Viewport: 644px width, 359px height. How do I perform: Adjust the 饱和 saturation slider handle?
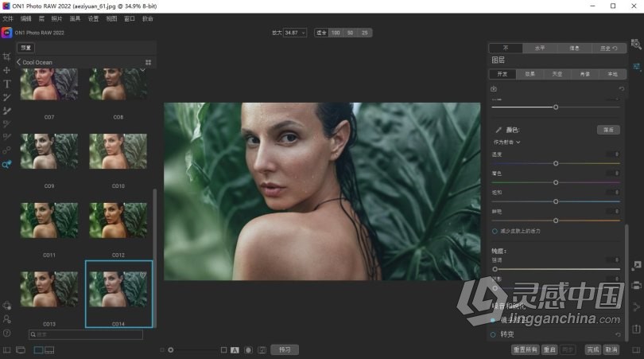[x=556, y=201]
